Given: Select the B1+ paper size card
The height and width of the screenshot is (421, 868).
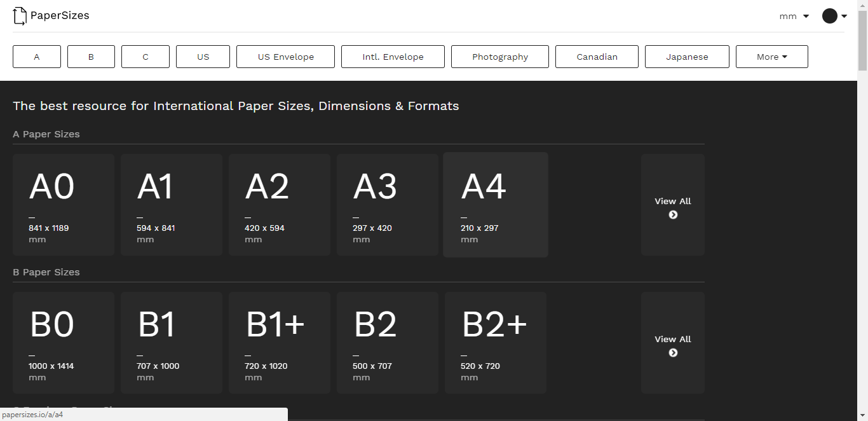Looking at the screenshot, I should coord(280,343).
